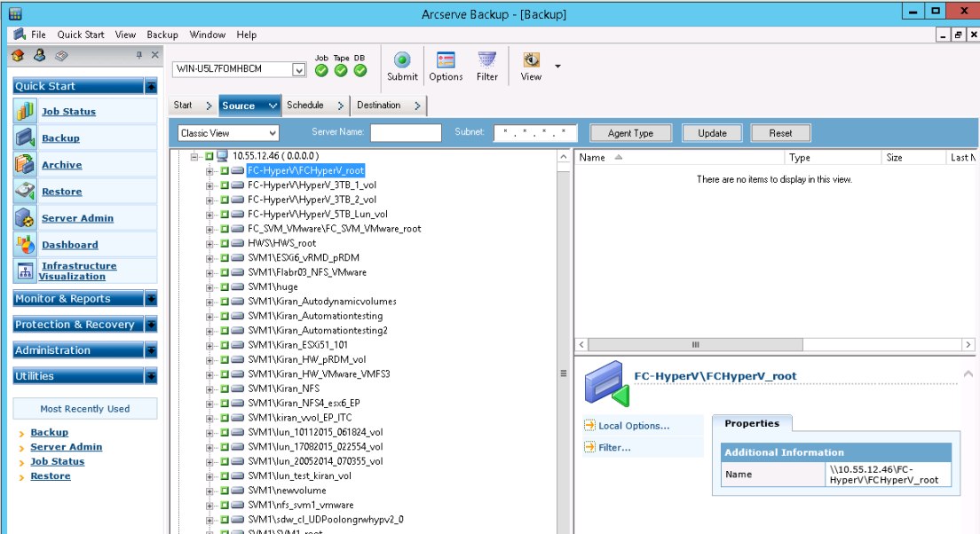This screenshot has height=534, width=980.
Task: Switch to the Destination tab
Action: tap(388, 105)
